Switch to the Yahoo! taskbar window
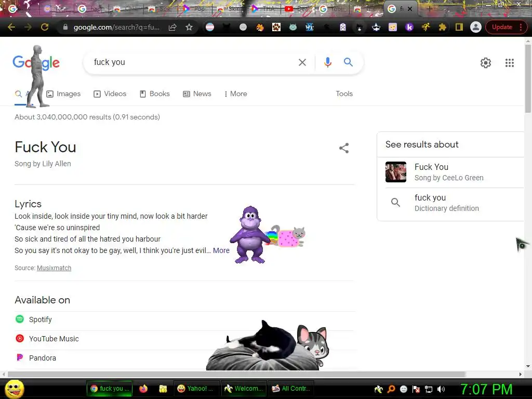This screenshot has height=399, width=532. click(196, 389)
